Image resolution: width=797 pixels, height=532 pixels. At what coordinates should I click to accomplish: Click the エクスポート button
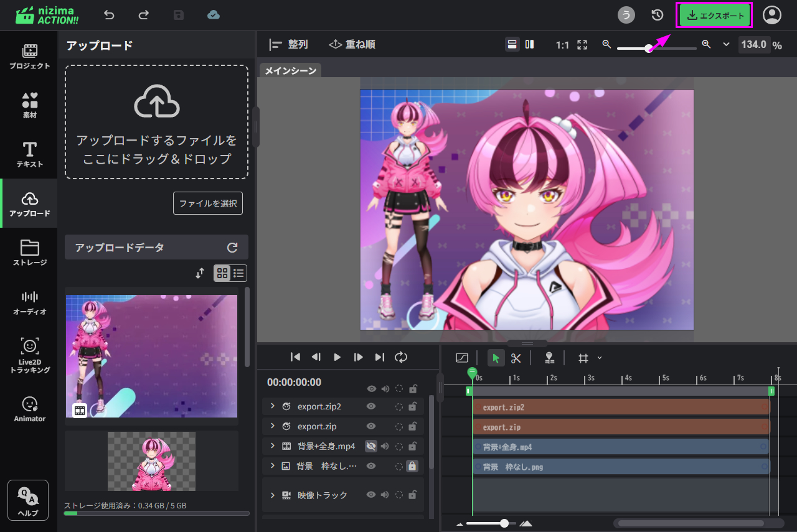(x=715, y=16)
